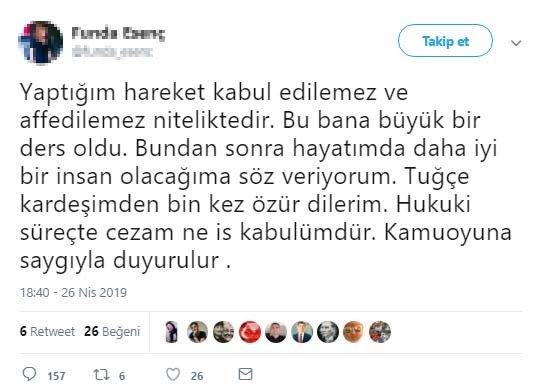Open the liker avatar of man in suit

coord(302,332)
